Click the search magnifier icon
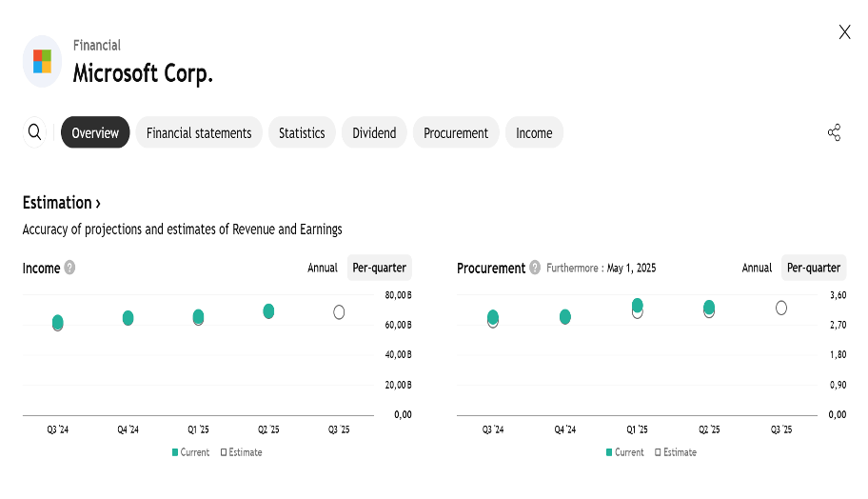 click(x=34, y=132)
